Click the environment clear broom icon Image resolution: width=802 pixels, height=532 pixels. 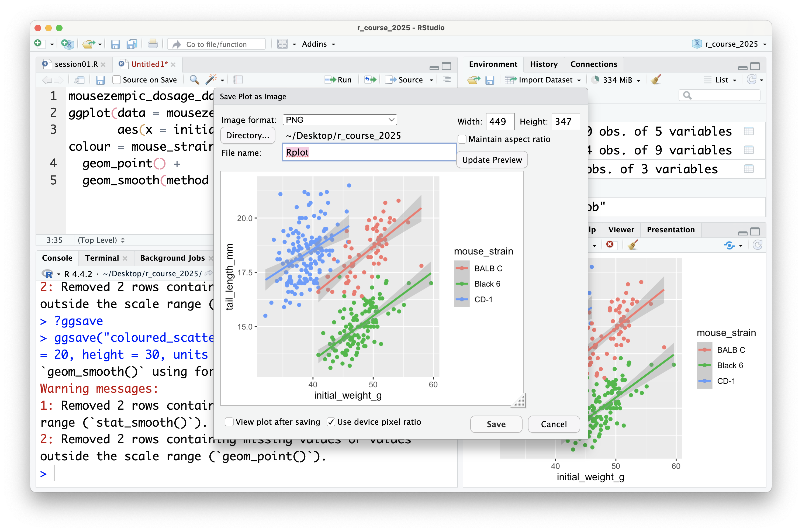click(x=656, y=80)
